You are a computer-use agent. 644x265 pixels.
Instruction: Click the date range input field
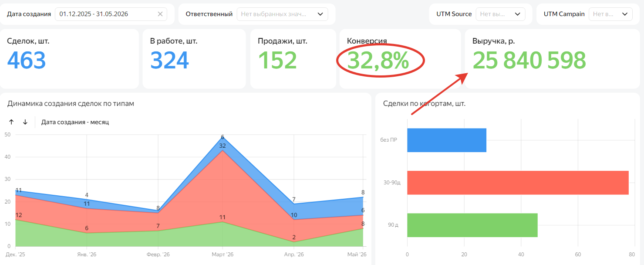(x=111, y=14)
